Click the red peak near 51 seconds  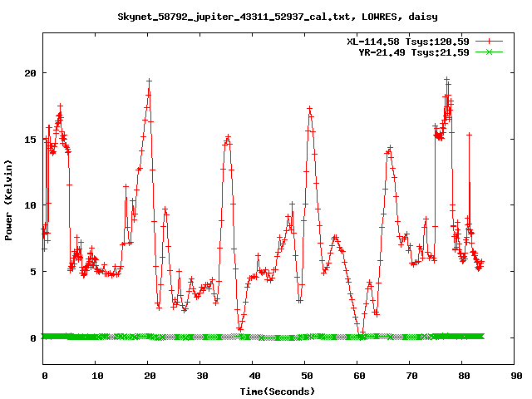click(309, 109)
